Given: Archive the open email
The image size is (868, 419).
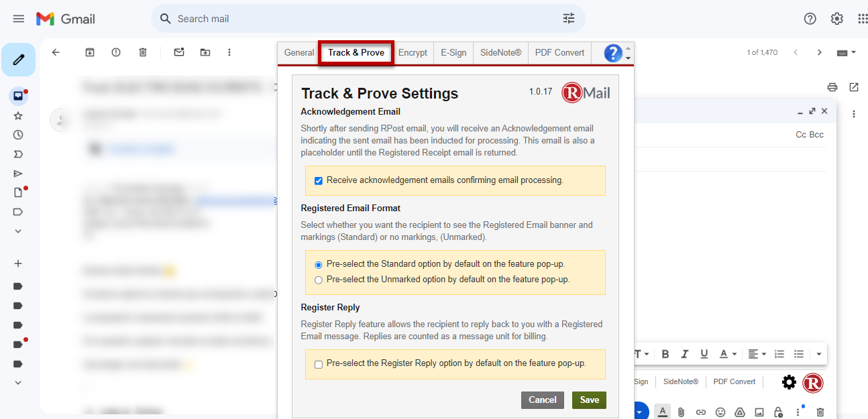Looking at the screenshot, I should (90, 52).
